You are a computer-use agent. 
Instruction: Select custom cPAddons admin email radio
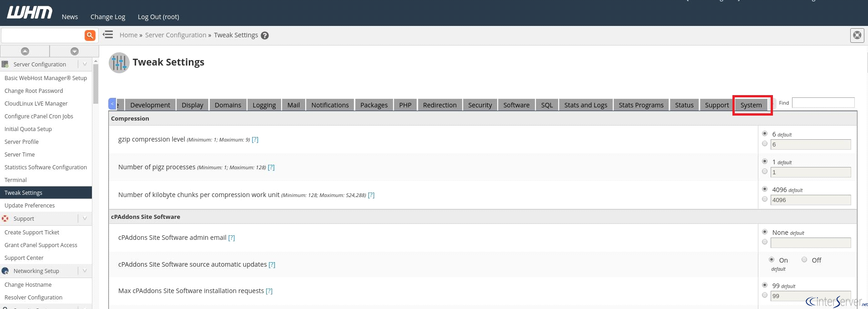coord(765,242)
